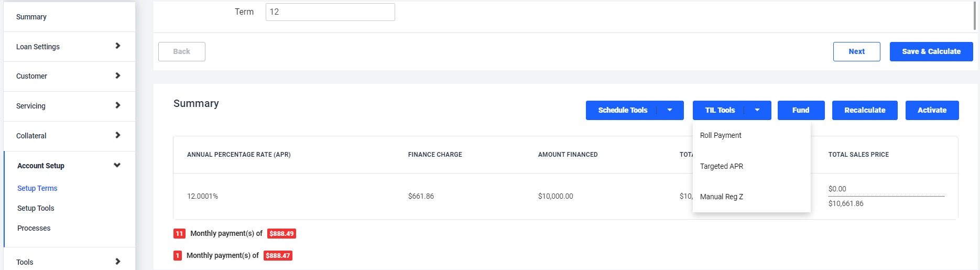Go to Next step
This screenshot has height=270, width=980.
(x=856, y=51)
